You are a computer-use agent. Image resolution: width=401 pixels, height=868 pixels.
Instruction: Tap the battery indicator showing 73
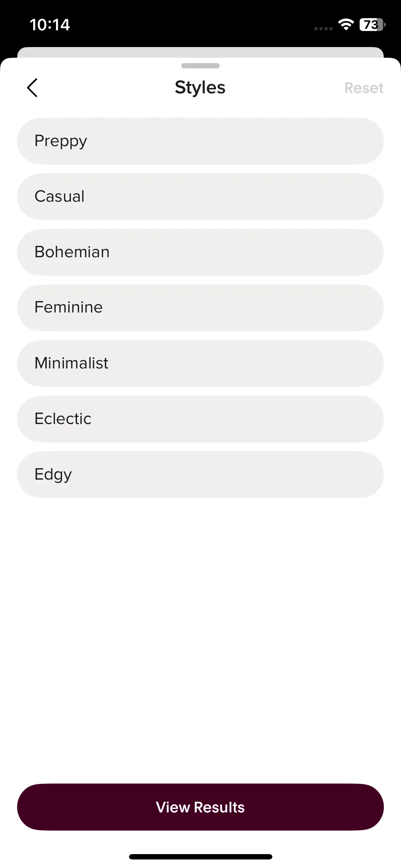[372, 25]
